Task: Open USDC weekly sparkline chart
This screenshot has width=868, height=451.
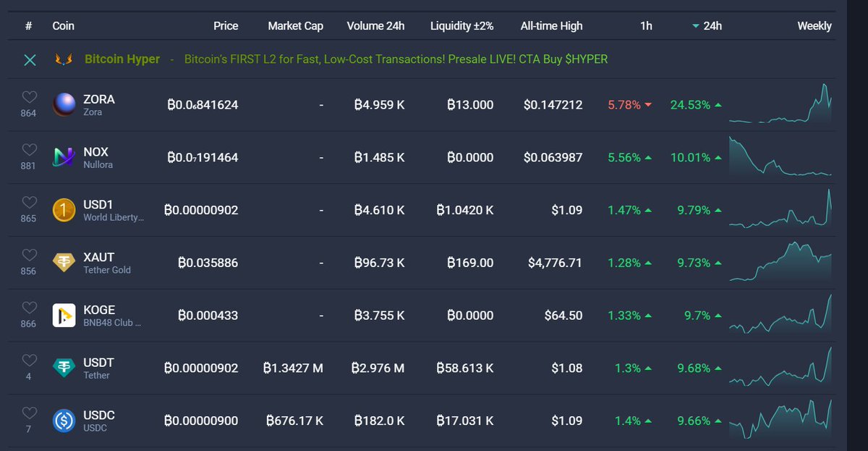Action: click(x=780, y=420)
